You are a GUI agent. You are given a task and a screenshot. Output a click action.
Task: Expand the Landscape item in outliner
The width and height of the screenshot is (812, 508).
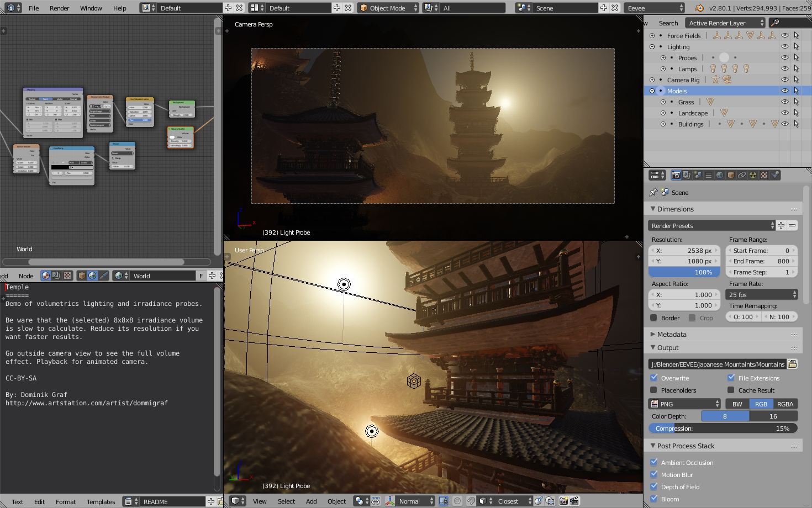pyautogui.click(x=663, y=113)
